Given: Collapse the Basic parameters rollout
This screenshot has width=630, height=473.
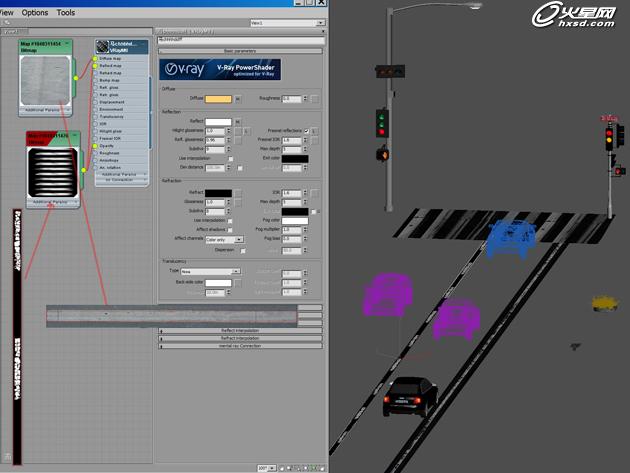Looking at the screenshot, I should [x=240, y=50].
